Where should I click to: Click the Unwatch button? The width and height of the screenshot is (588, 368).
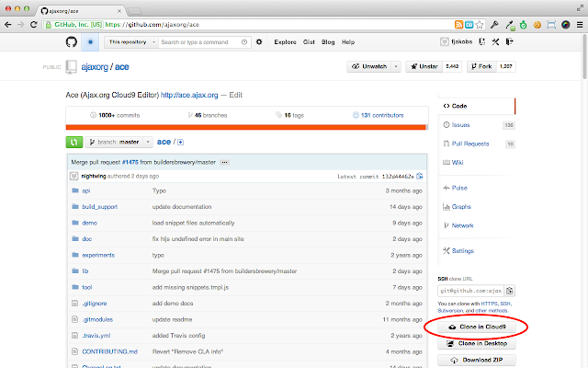pyautogui.click(x=369, y=66)
